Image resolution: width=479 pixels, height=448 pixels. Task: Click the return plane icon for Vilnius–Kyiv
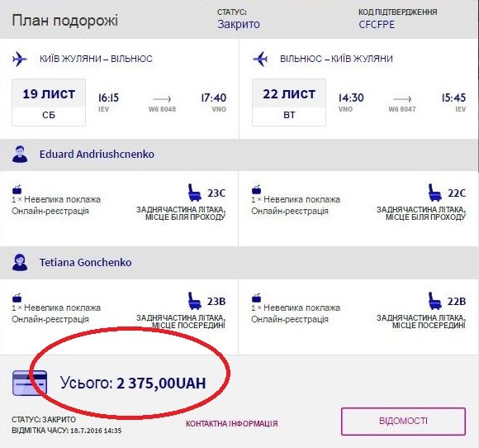(260, 59)
